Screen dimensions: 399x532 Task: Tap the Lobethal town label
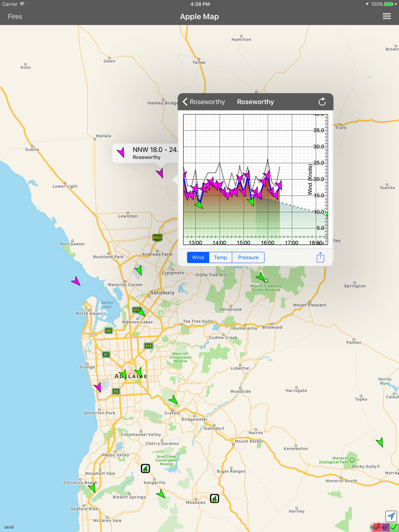click(x=240, y=368)
